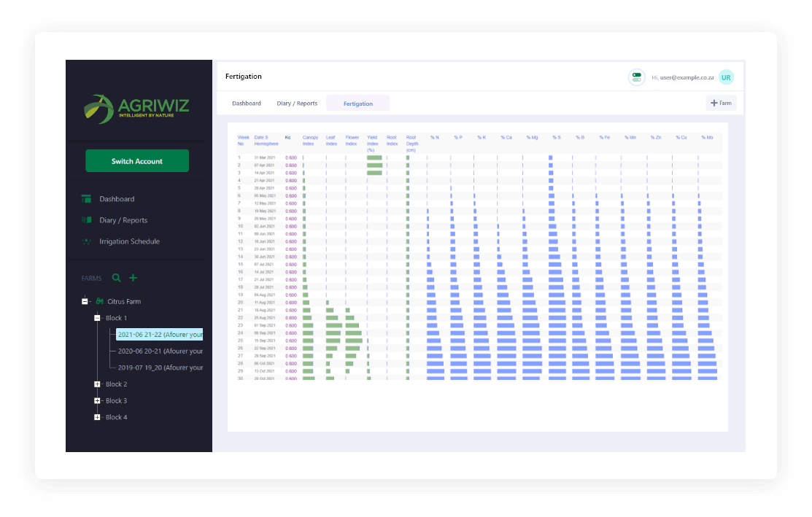The height and width of the screenshot is (517, 812).
Task: Collapse the Block 1 node
Action: [97, 318]
